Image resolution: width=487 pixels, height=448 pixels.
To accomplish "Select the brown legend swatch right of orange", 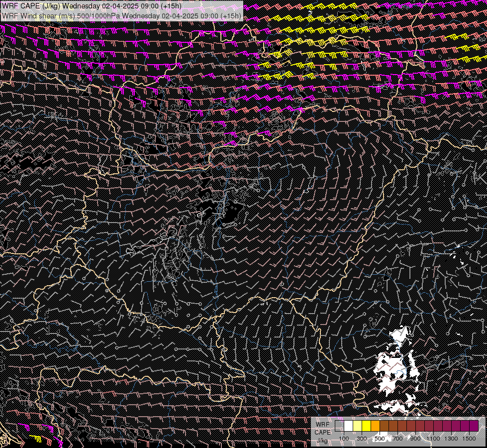I will coord(384,426).
